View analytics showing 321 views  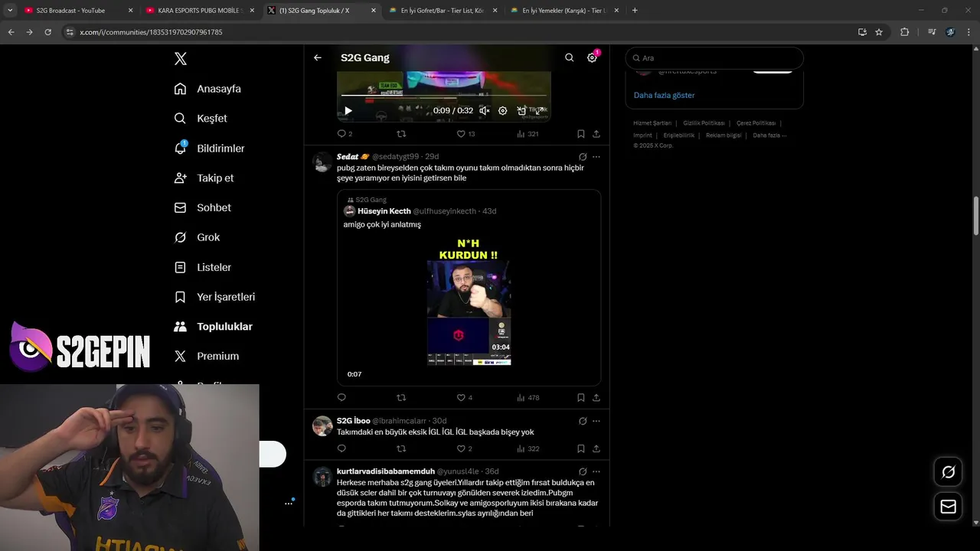pos(528,134)
